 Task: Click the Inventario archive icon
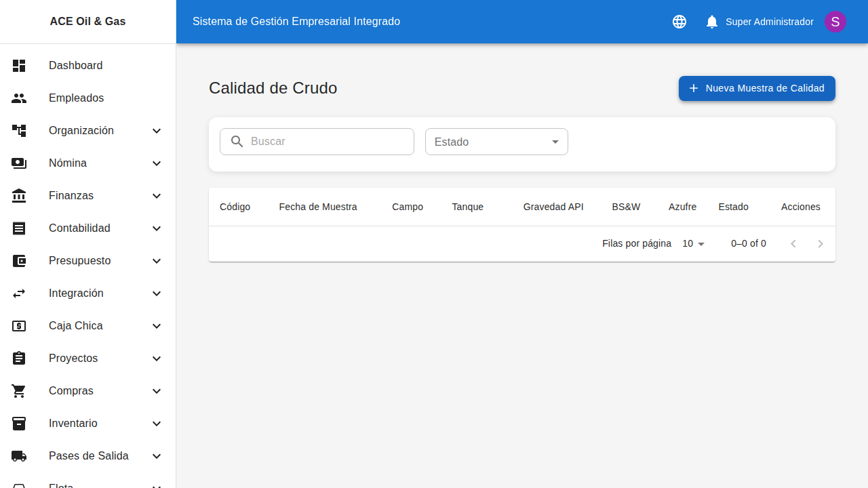19,424
